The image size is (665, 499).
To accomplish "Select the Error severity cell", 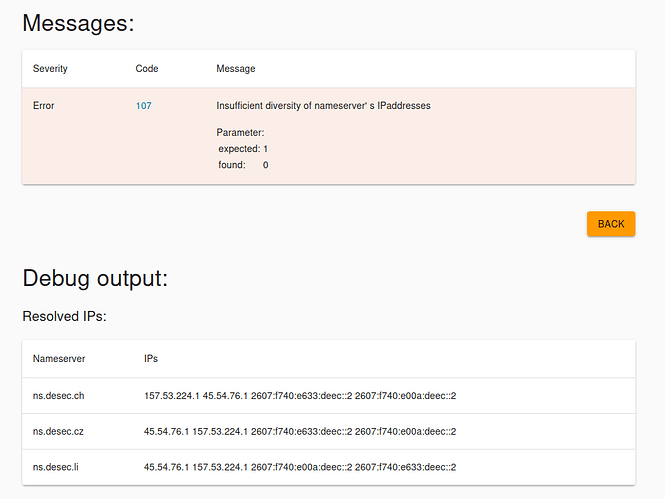I will pyautogui.click(x=44, y=105).
